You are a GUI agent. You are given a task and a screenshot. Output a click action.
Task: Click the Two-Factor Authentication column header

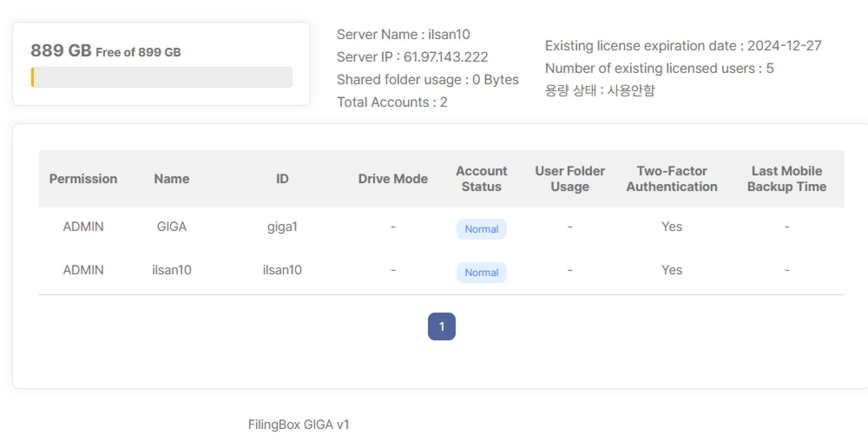click(x=671, y=179)
